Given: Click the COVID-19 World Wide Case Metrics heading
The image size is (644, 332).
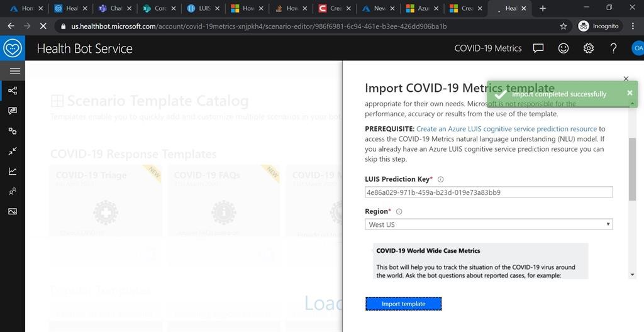Looking at the screenshot, I should click(428, 250).
